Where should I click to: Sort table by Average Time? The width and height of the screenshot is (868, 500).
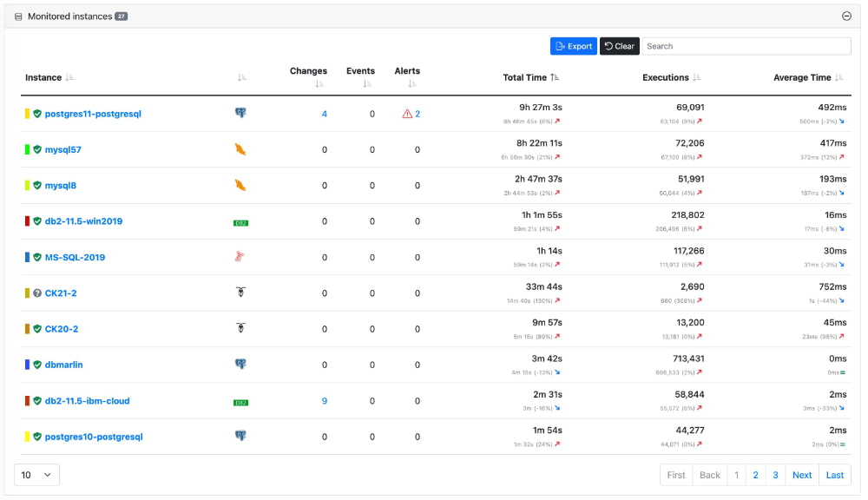coord(839,77)
